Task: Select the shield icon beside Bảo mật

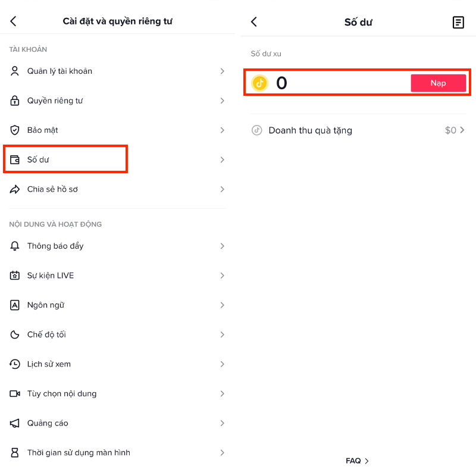Action: 14,130
